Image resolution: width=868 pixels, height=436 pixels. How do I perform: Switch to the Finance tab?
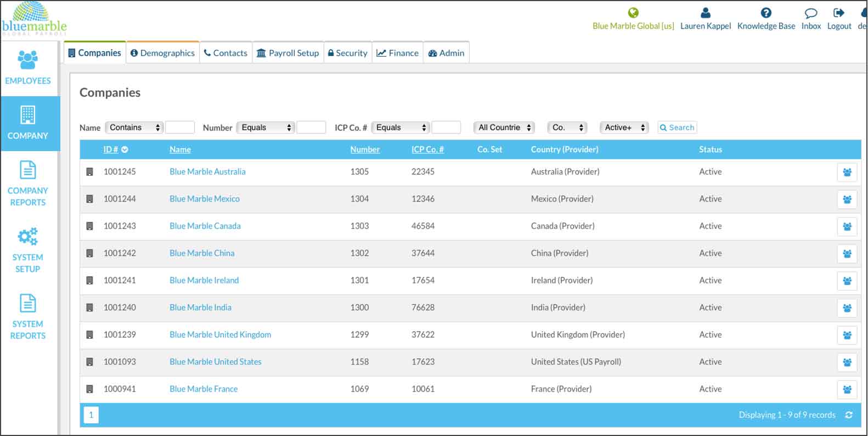398,53
